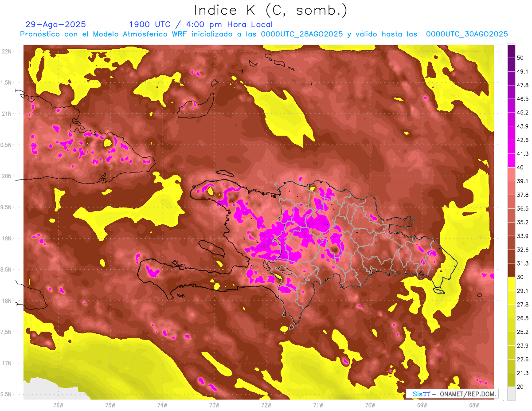Image resolution: width=532 pixels, height=411 pixels.
Task: Click the '22.6' colorbar label
Action: 522,360
